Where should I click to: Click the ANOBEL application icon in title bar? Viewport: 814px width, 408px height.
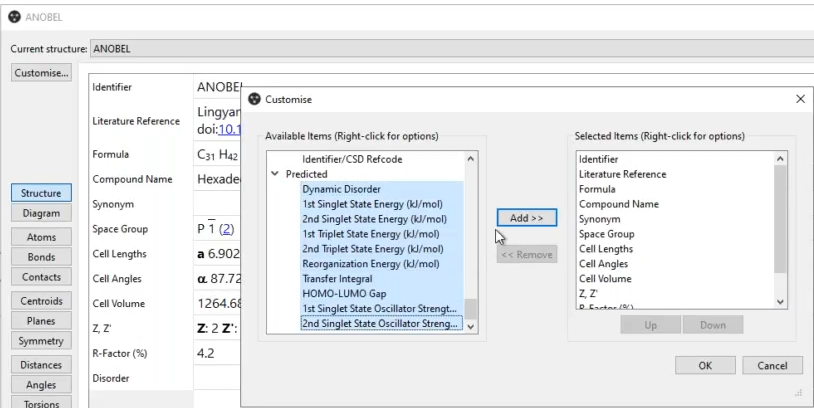(x=13, y=15)
